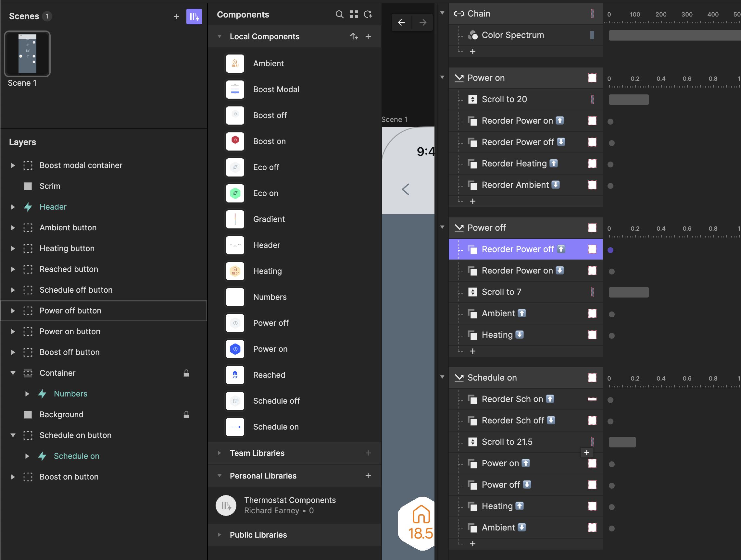The image size is (741, 560).
Task: Add response under Chain trigger
Action: pyautogui.click(x=473, y=51)
